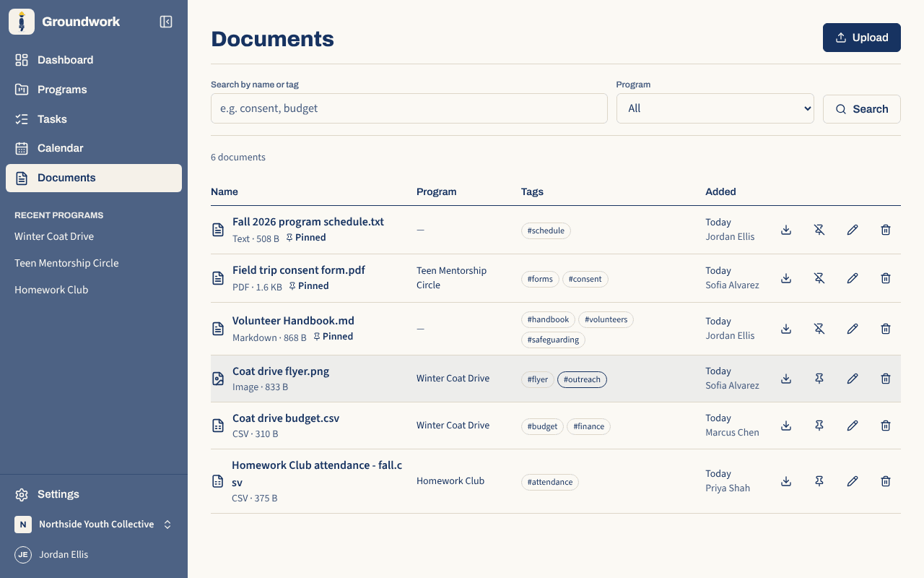Edit Coat drive budget.csv
The width and height of the screenshot is (924, 578).
[x=853, y=426]
